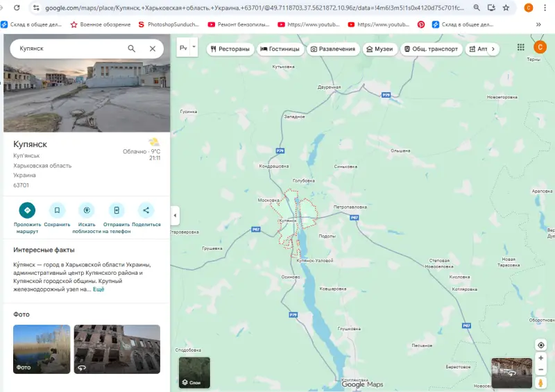Show my location on the map

tap(541, 345)
